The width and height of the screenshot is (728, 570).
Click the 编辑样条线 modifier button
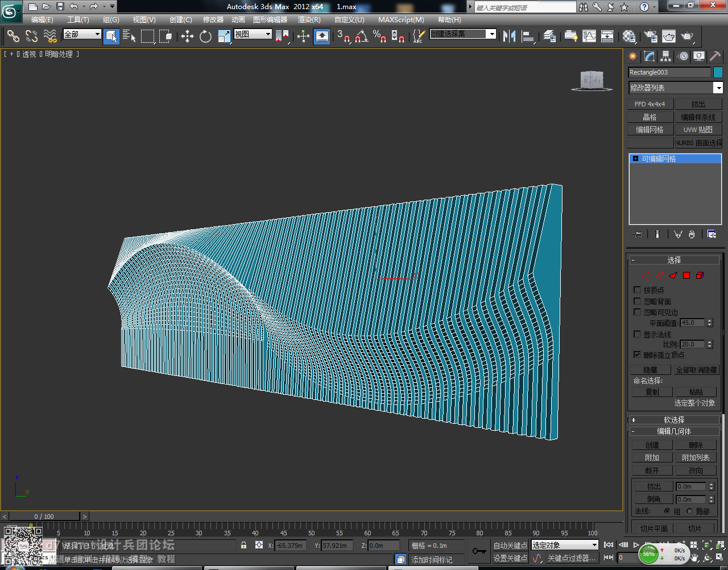tap(698, 117)
